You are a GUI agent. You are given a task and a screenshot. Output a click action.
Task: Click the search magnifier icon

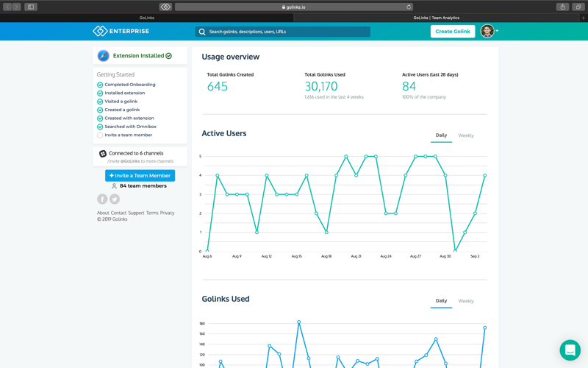[x=202, y=32]
